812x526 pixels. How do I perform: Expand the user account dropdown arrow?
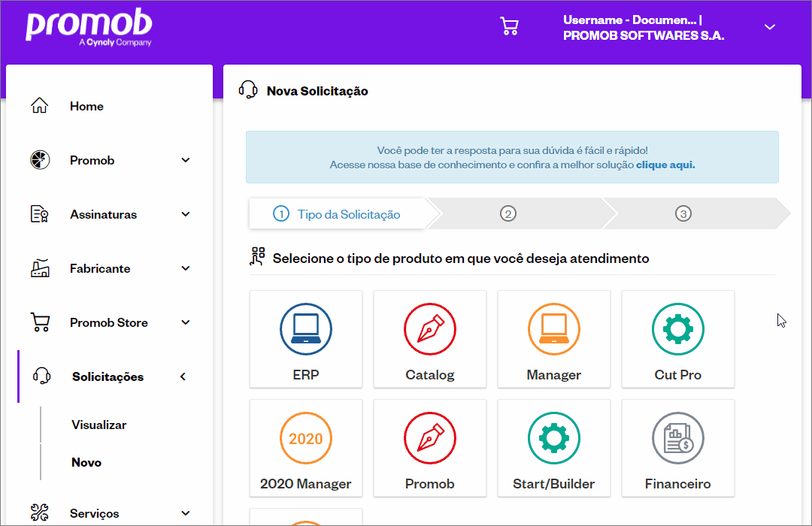pos(770,27)
